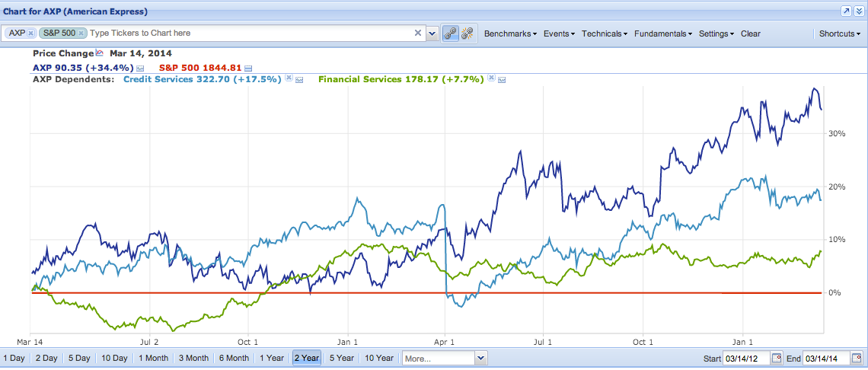Screen dimensions: 868x370
Task: Open the More... range combo box
Action: click(445, 359)
